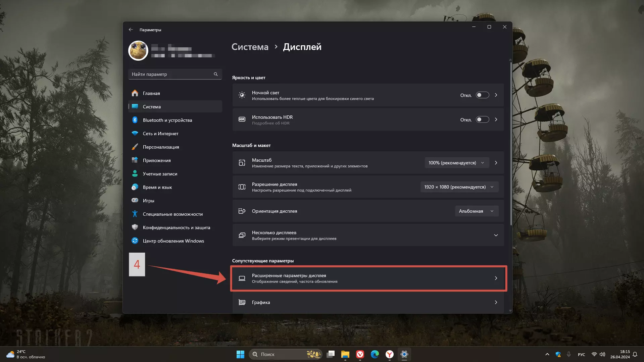Switch the РУС input language indicator

[x=582, y=354]
